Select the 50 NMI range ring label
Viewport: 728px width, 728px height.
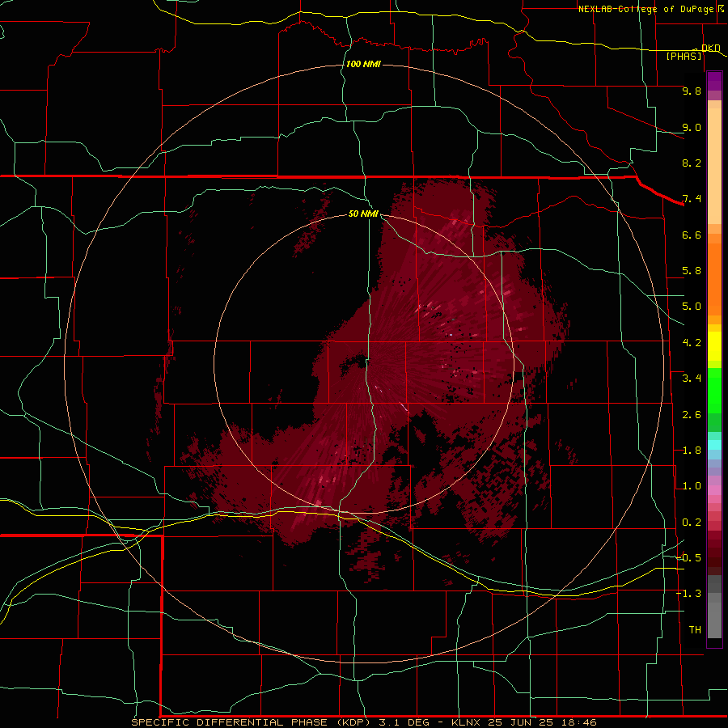(363, 214)
